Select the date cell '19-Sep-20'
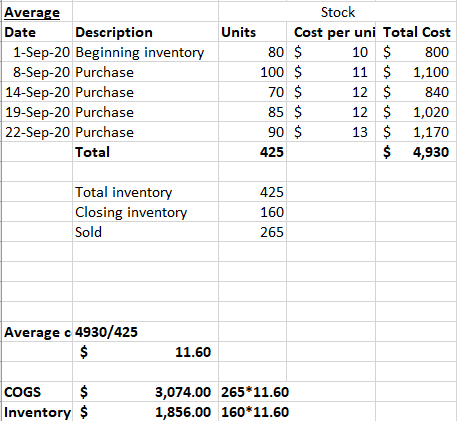Viewport: 457px width, 421px height. coord(37,112)
